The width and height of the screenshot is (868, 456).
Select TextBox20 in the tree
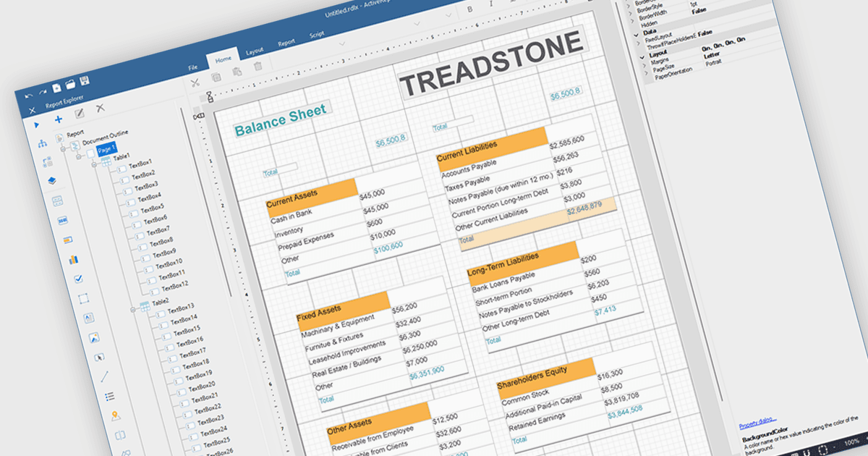pyautogui.click(x=203, y=385)
